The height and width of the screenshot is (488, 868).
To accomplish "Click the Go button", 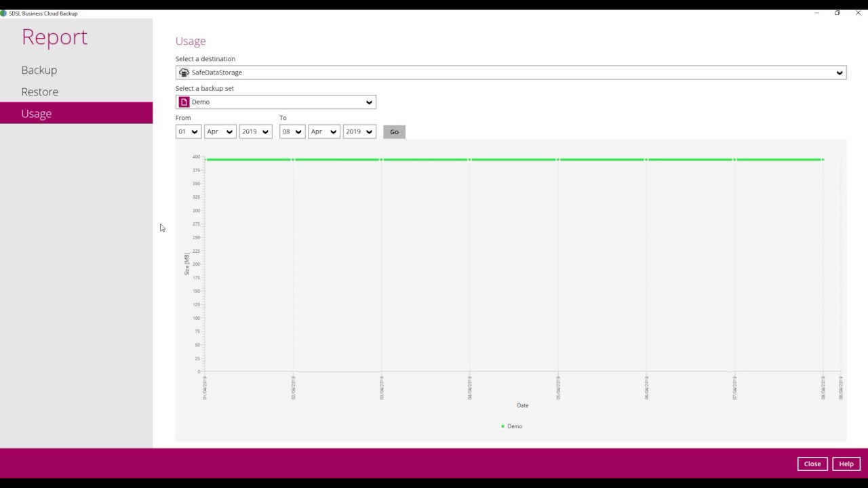I will point(394,131).
